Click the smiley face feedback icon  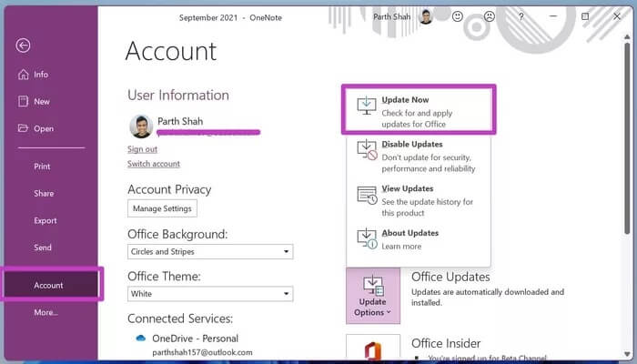(x=458, y=16)
